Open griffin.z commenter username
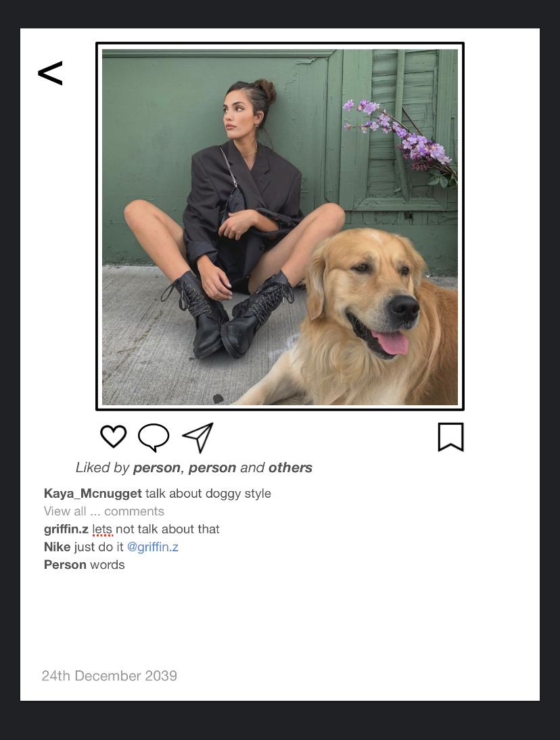560x740 pixels. point(66,529)
